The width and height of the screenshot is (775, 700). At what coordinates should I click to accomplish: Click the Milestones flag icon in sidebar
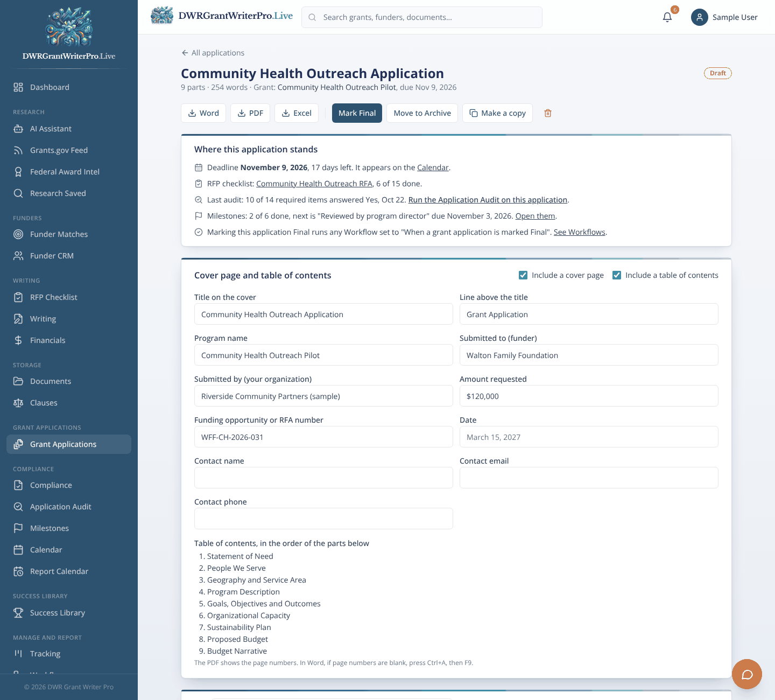click(18, 528)
